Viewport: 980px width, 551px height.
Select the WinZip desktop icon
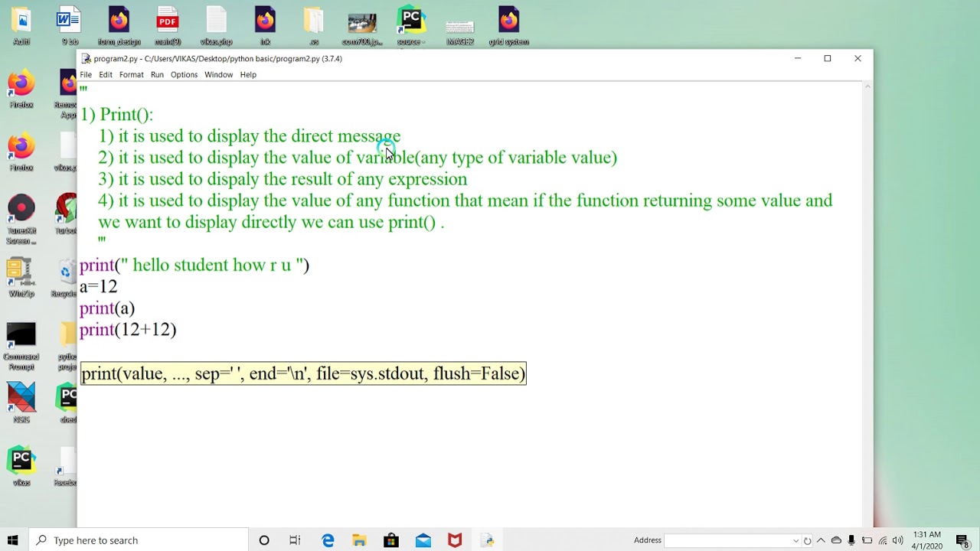(21, 278)
